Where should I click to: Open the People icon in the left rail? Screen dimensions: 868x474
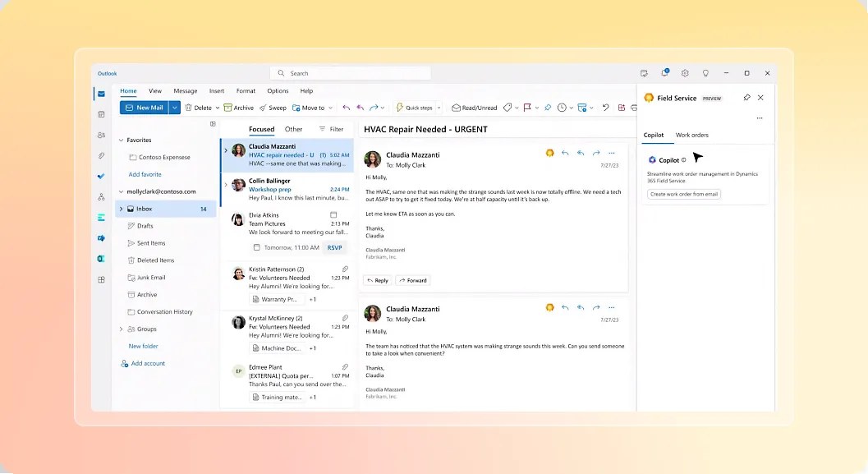tap(101, 135)
